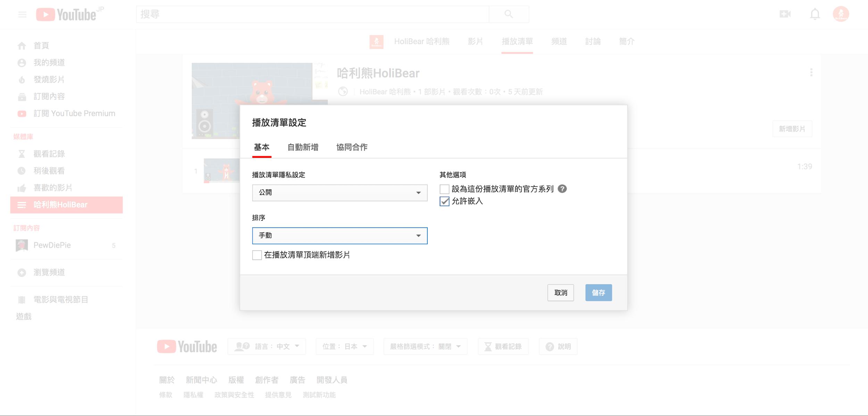The width and height of the screenshot is (868, 416).
Task: Open the 語言：中文 footer dropdown
Action: pyautogui.click(x=267, y=346)
